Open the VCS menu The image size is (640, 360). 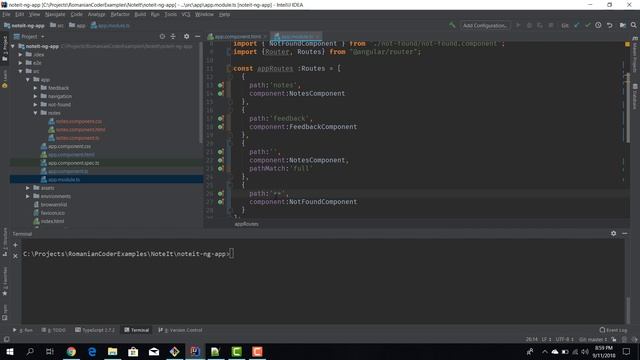(186, 14)
